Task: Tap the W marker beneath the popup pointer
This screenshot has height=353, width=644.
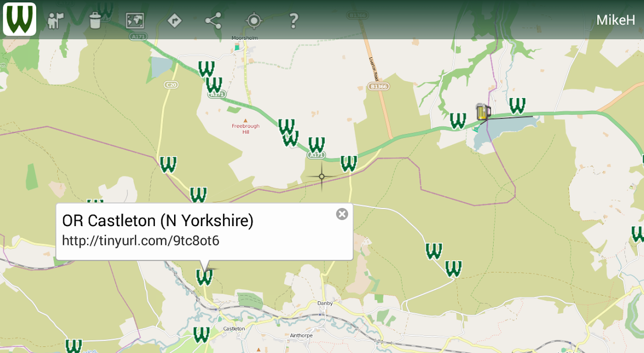Action: click(x=204, y=277)
